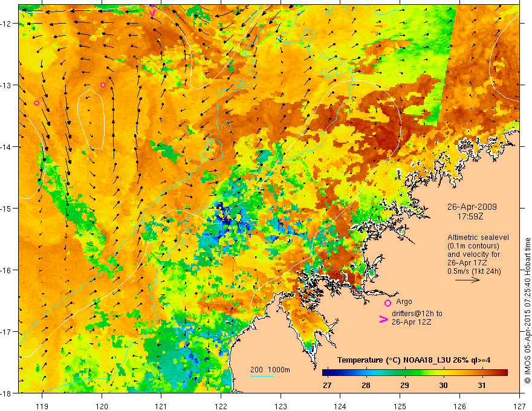Click the Argo float marker near 120°E, 13°S
532x411 pixels.
[x=103, y=85]
